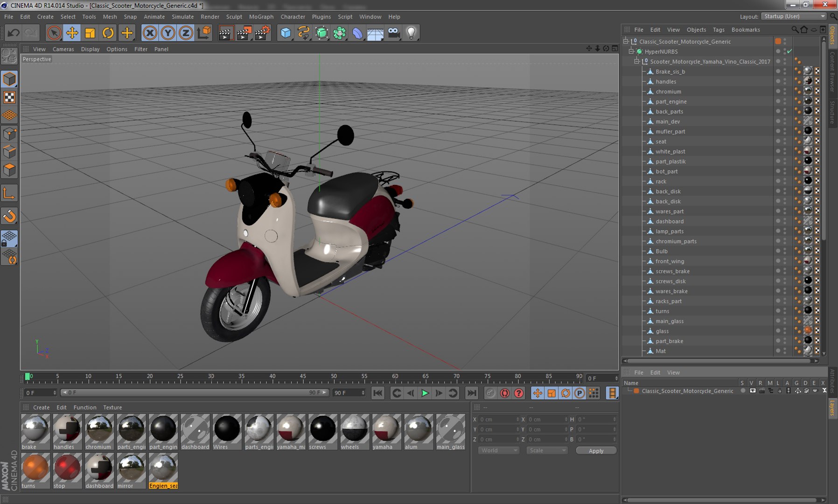Select the Move tool in top toolbar
838x504 pixels.
(x=72, y=33)
